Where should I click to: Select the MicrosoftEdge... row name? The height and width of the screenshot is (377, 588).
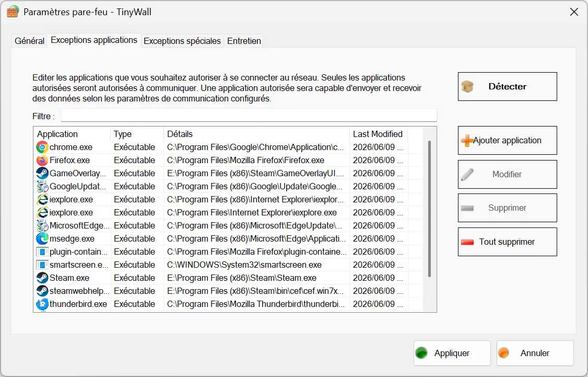79,226
